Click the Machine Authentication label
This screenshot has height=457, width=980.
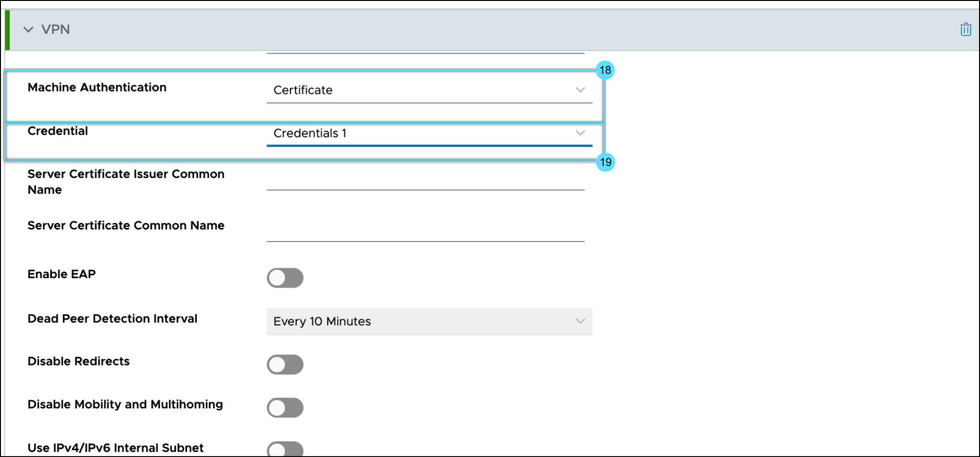[97, 87]
